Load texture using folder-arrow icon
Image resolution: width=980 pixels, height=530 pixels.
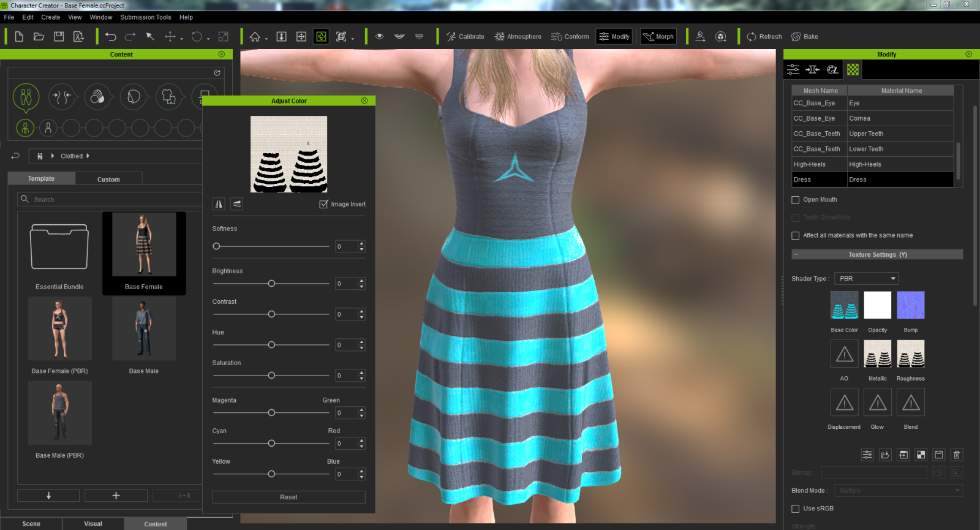885,455
